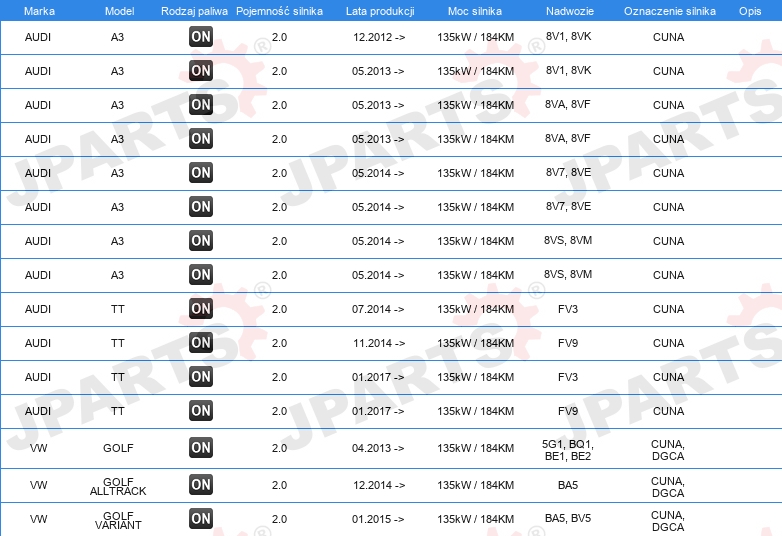The width and height of the screenshot is (782, 536).
Task: Select the 11.2014 -> production date cell
Action: (379, 343)
